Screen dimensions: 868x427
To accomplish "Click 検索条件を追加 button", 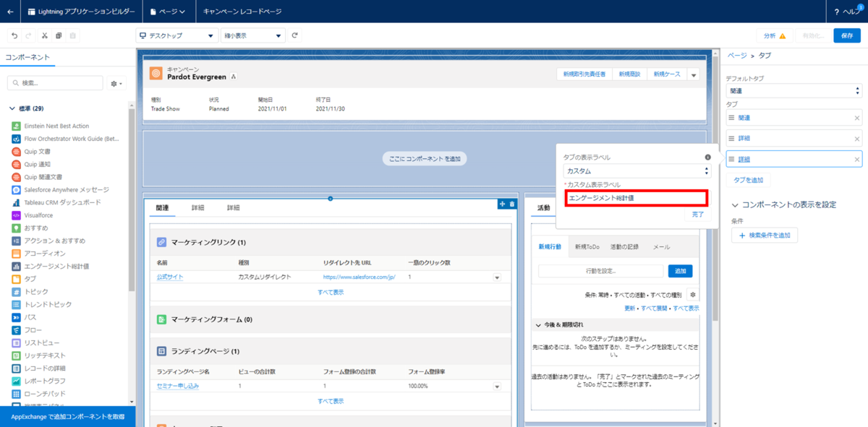I will pyautogui.click(x=764, y=236).
